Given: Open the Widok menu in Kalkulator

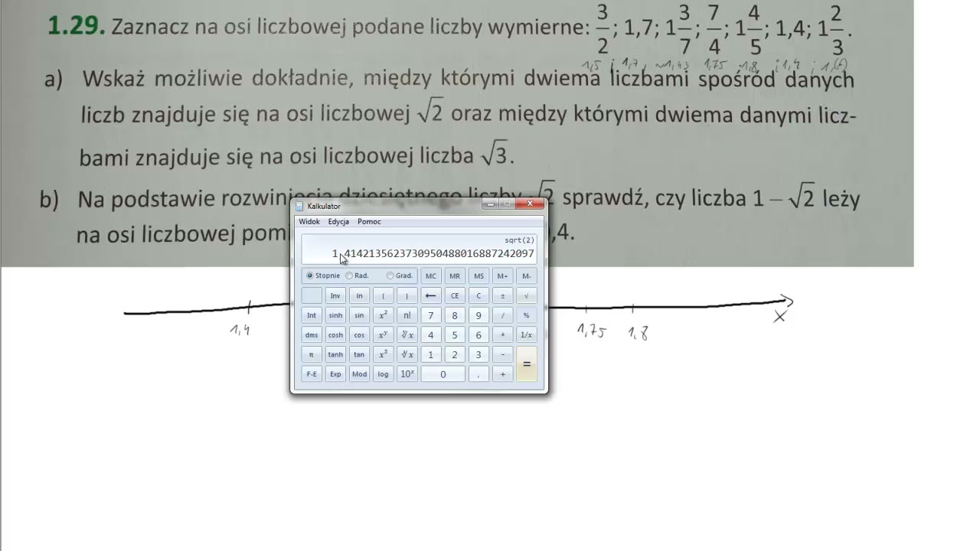Looking at the screenshot, I should [309, 222].
